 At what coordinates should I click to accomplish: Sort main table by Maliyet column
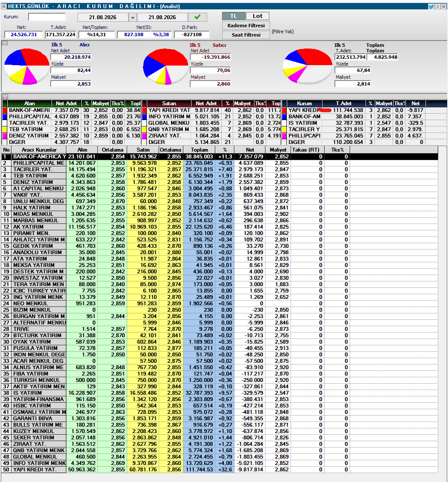[x=278, y=150]
